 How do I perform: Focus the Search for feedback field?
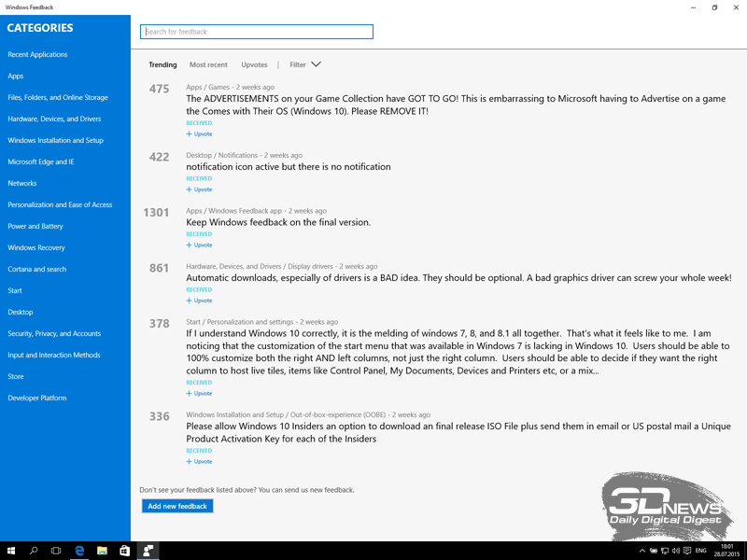(x=256, y=32)
